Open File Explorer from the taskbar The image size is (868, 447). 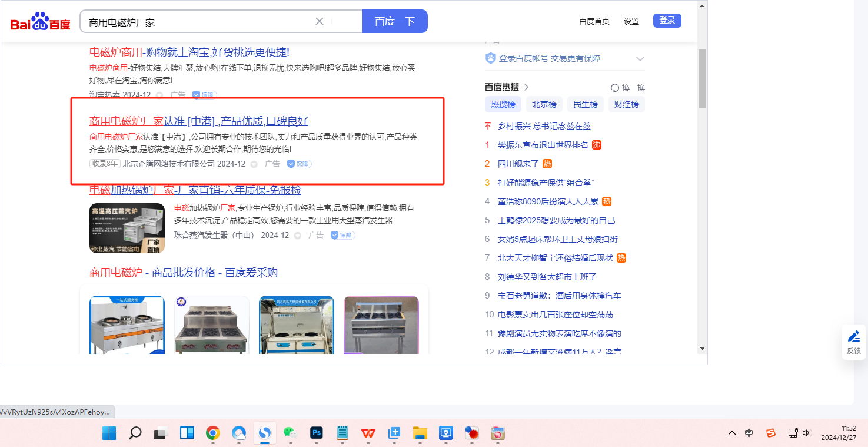(x=420, y=433)
